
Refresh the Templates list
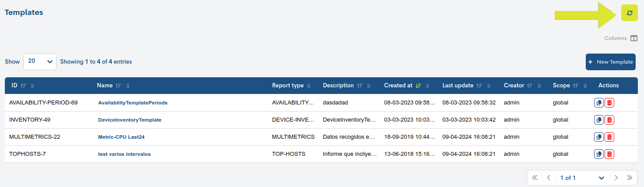630,13
